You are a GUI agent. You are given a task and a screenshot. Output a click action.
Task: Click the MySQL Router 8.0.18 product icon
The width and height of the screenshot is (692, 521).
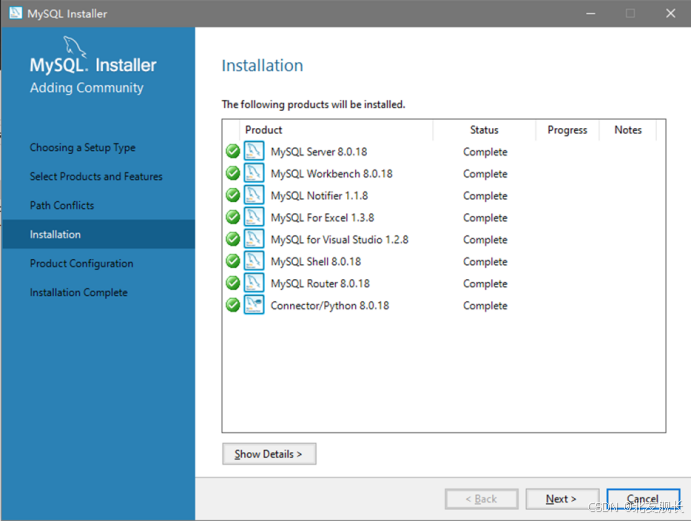coord(254,283)
